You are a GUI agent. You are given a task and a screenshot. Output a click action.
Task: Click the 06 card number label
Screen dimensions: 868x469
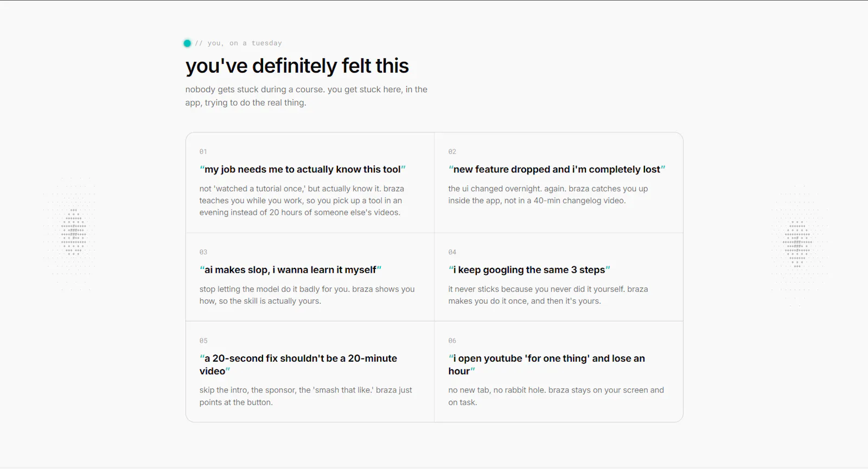pyautogui.click(x=452, y=341)
